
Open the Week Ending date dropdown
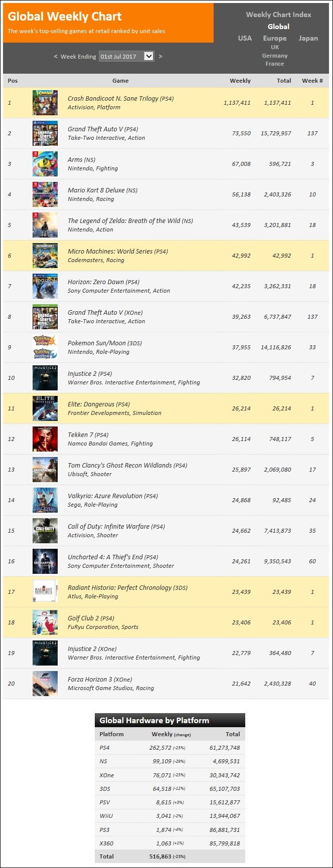pyautogui.click(x=126, y=56)
